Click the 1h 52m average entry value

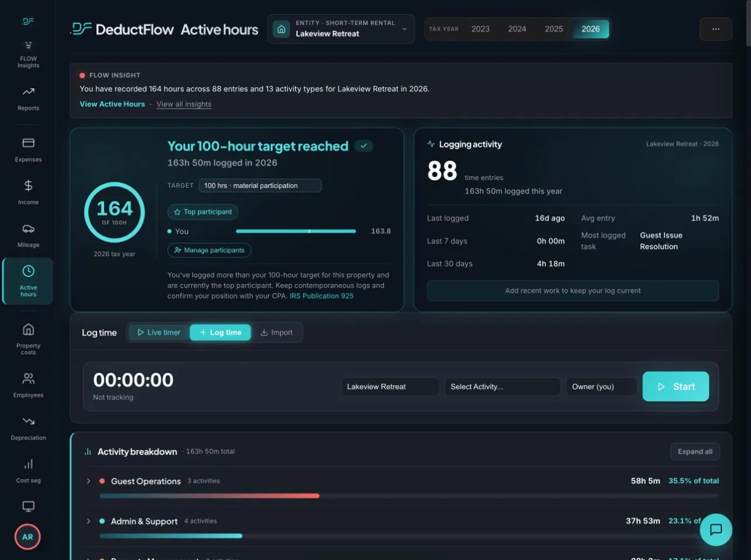coord(705,218)
